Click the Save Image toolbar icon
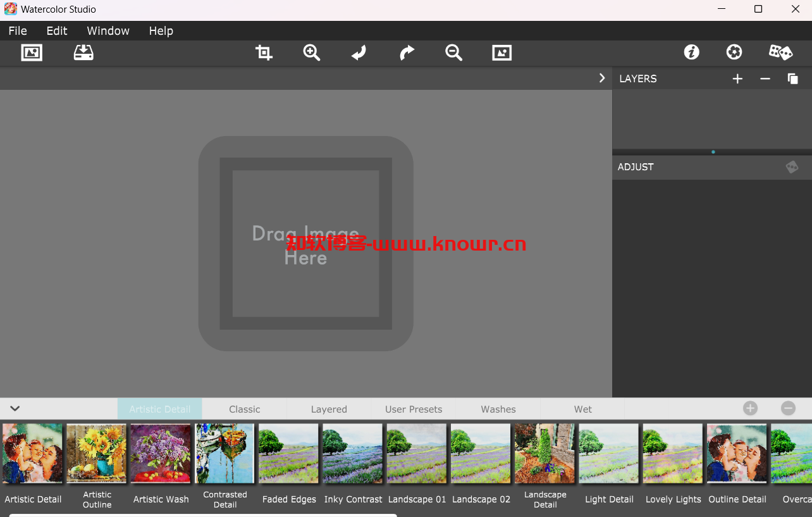Screen dimensions: 812x517 click(x=83, y=53)
